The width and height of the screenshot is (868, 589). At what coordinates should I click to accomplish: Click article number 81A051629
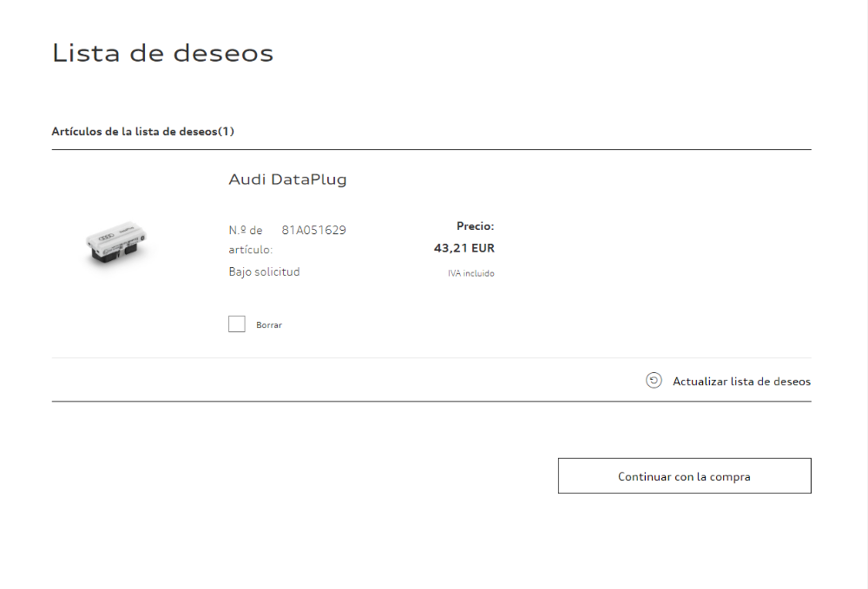[x=314, y=230]
